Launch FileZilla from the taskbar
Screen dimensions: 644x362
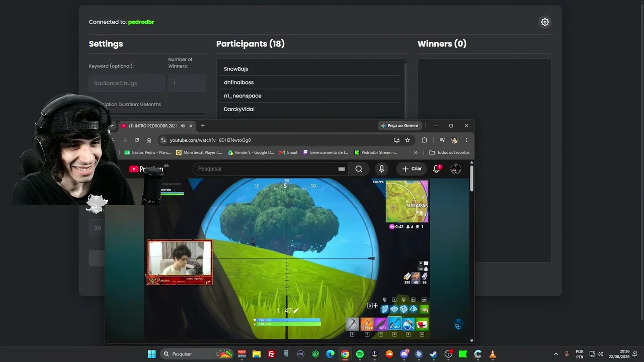(271, 354)
